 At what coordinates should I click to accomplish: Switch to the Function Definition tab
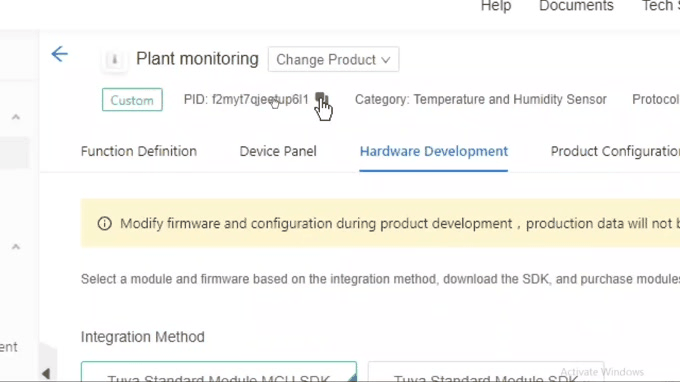[139, 151]
